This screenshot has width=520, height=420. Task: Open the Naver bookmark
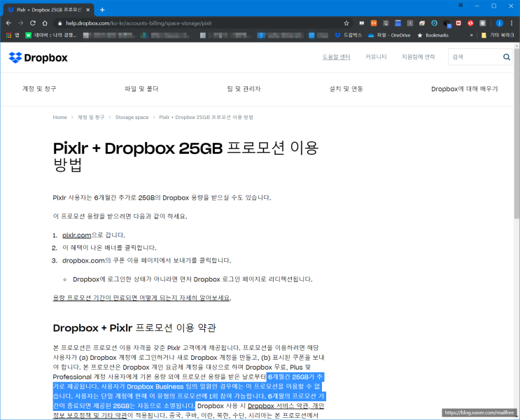click(x=50, y=35)
